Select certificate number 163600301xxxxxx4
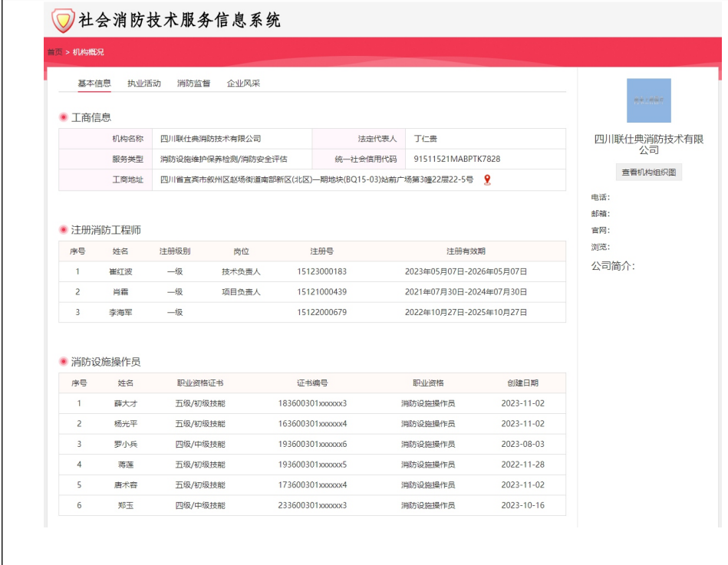Viewport: 728px width, 565px height. click(312, 424)
